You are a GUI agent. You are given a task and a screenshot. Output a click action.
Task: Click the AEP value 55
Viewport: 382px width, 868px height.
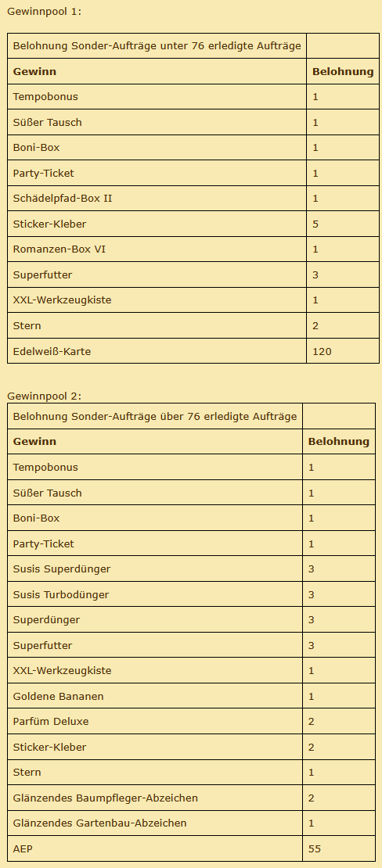pyautogui.click(x=315, y=848)
